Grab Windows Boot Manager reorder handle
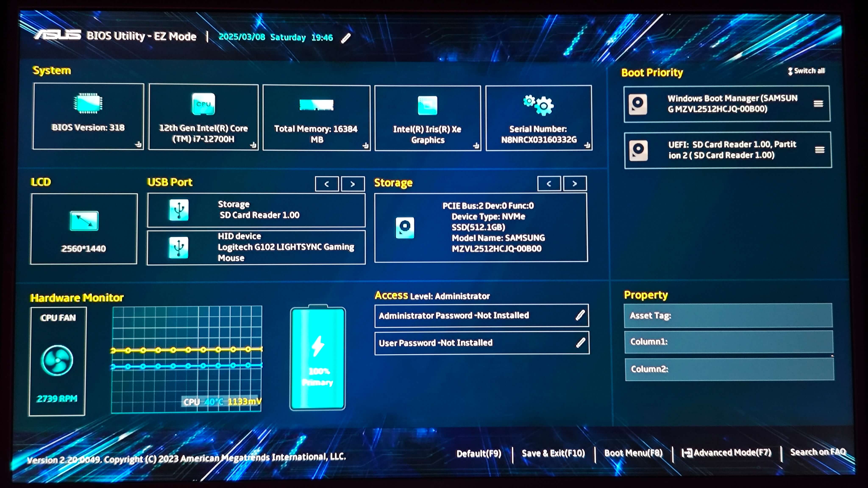 (818, 104)
